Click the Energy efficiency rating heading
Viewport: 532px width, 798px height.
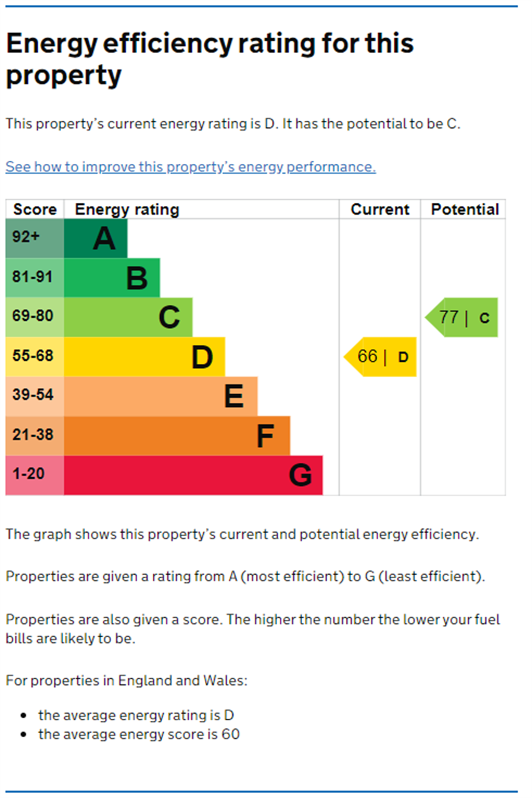pyautogui.click(x=210, y=59)
